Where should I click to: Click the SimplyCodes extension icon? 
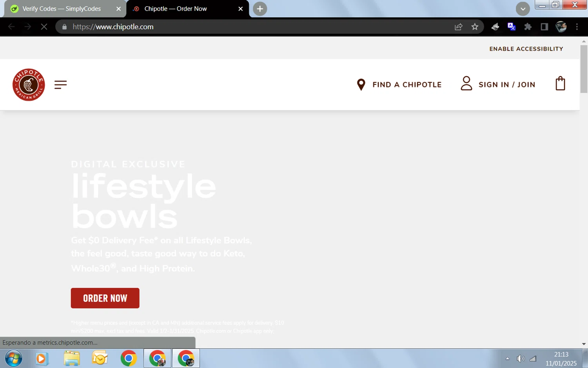495,27
